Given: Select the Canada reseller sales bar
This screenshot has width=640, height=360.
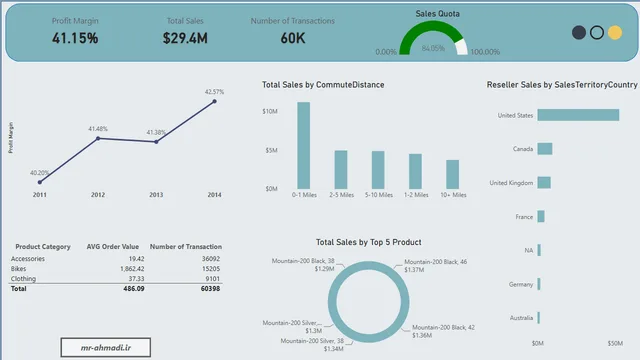Looking at the screenshot, I should point(545,149).
